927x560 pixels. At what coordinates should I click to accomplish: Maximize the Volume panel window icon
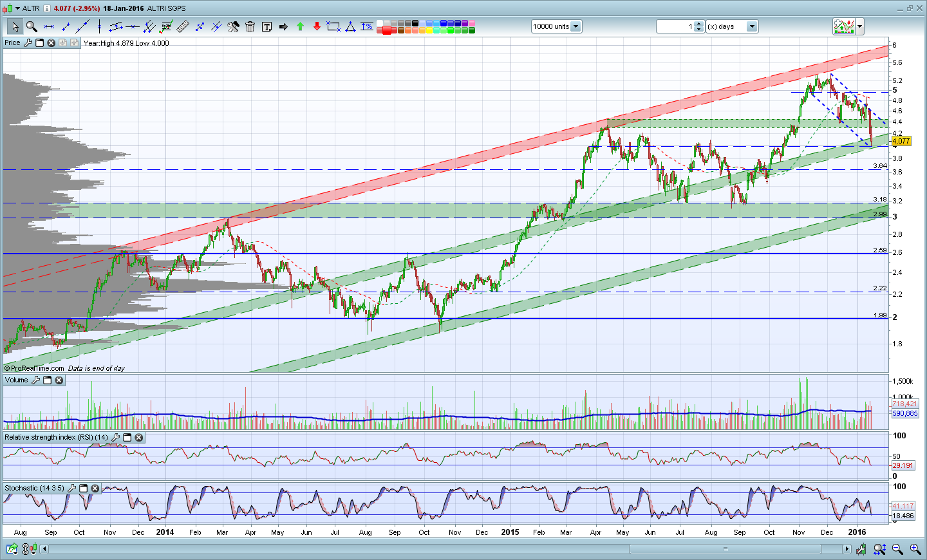point(47,380)
